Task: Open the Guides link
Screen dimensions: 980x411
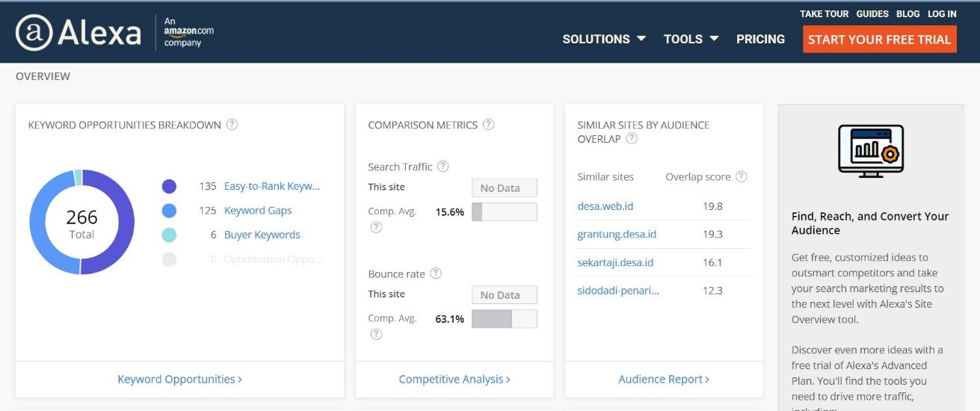Action: [x=872, y=13]
